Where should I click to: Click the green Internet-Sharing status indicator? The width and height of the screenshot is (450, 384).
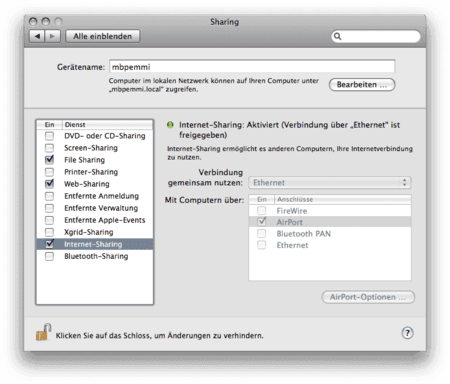[x=170, y=125]
